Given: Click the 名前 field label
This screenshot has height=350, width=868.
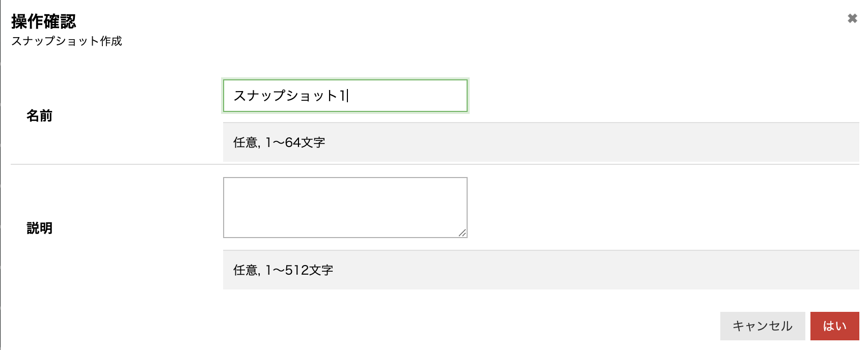Looking at the screenshot, I should pyautogui.click(x=39, y=116).
